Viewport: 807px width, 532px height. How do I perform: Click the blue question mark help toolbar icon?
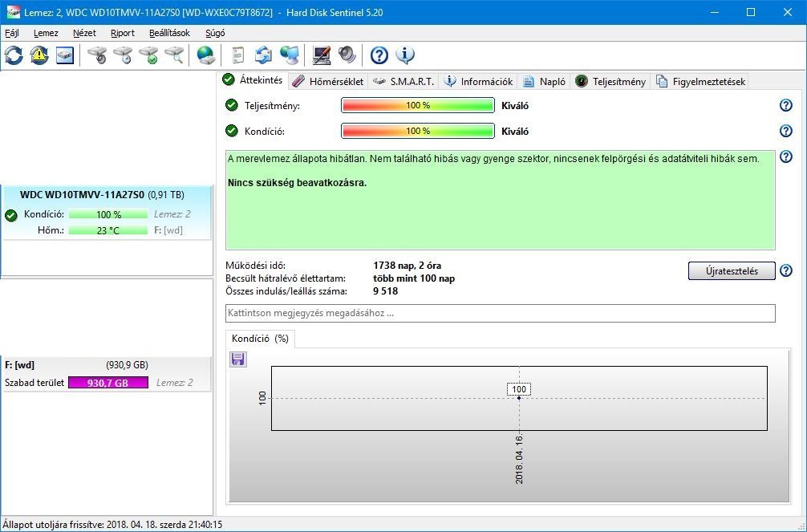pos(379,55)
